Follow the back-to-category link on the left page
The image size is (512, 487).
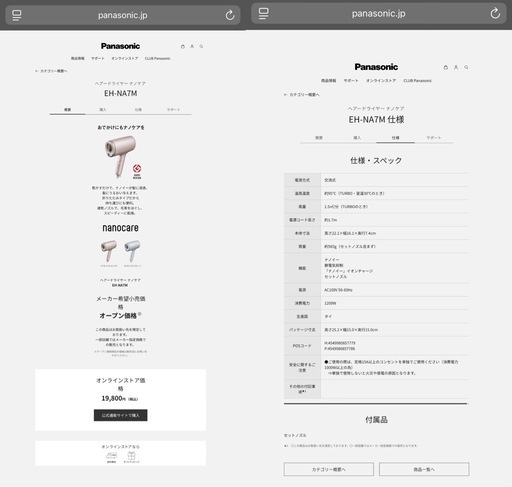click(51, 71)
